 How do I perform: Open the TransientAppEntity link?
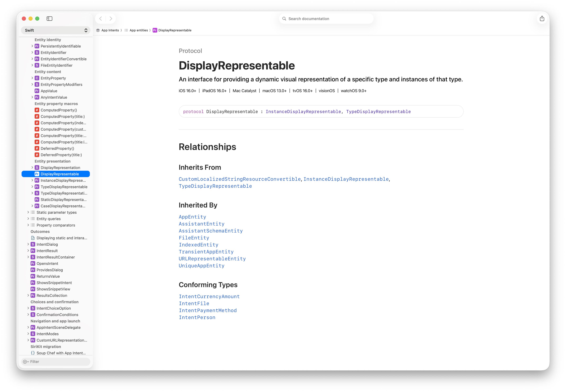[x=206, y=252]
